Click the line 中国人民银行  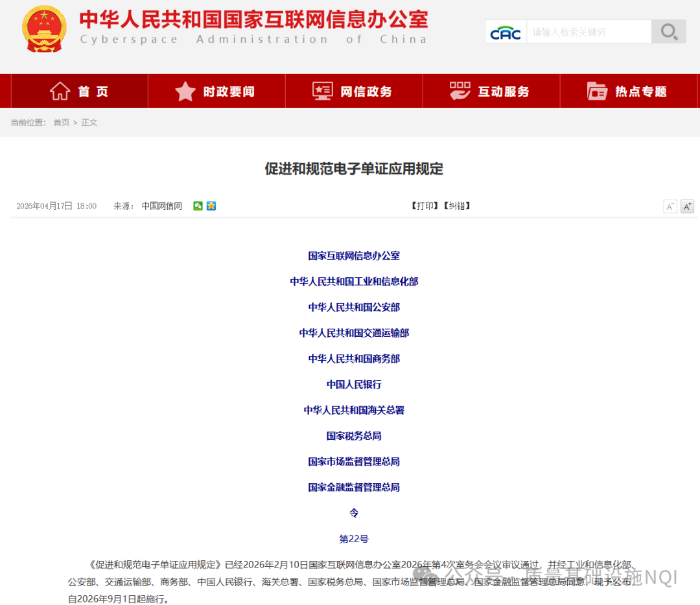(x=354, y=384)
